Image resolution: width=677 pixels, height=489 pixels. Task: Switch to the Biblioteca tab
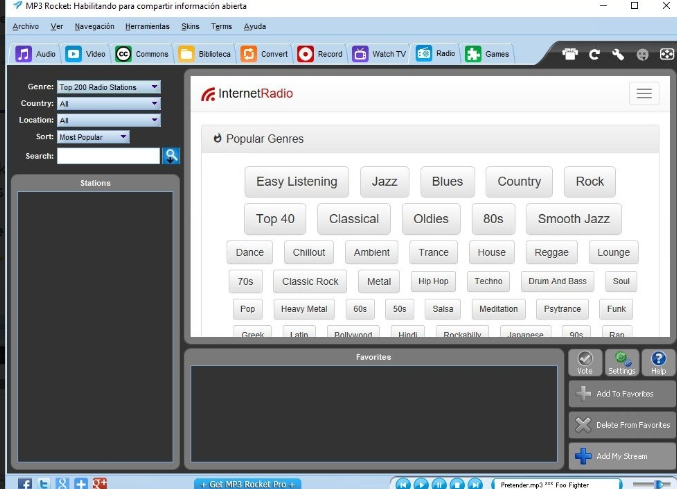click(x=204, y=54)
